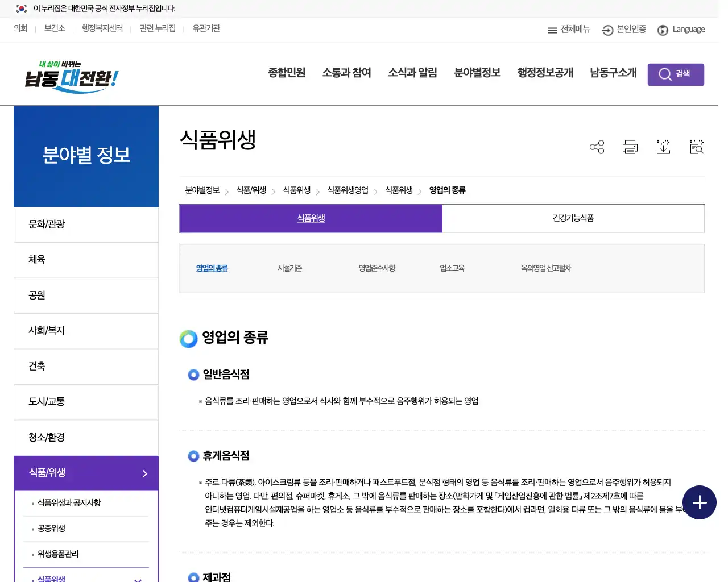728x582 pixels.
Task: Expand 식품위생 sidebar submenu chevron
Action: 138,579
